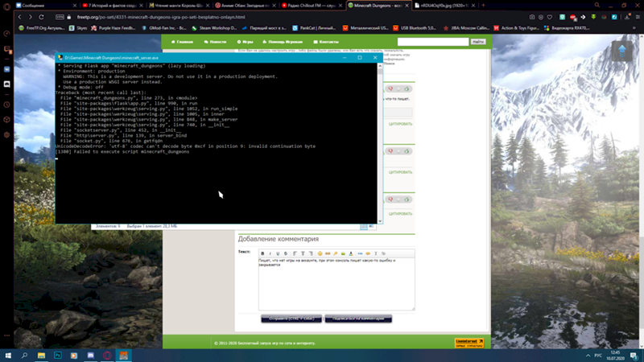Add page to bookmarks heart icon
This screenshot has height=362, width=644.
pos(550,17)
